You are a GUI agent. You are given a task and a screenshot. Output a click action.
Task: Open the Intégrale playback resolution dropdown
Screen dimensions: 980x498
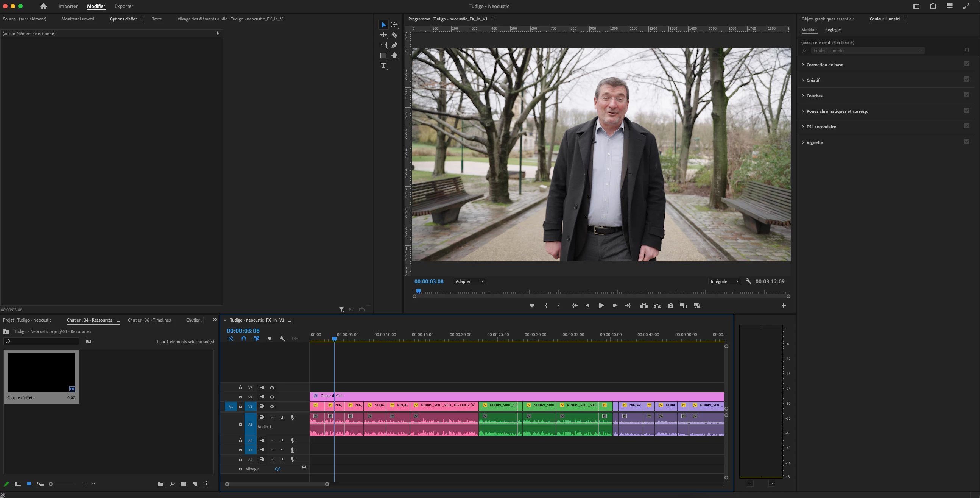[x=724, y=281]
